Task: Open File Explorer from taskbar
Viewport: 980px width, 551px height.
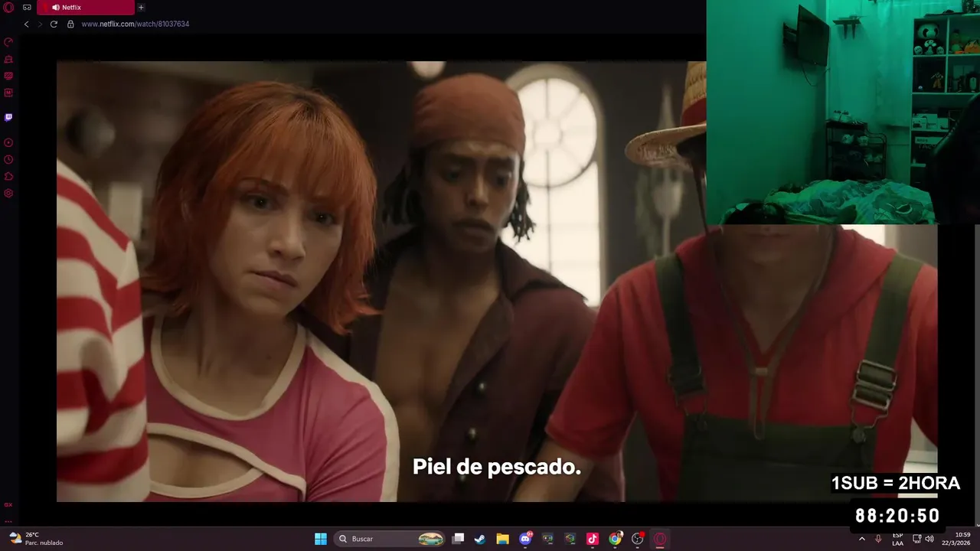Action: [x=502, y=539]
